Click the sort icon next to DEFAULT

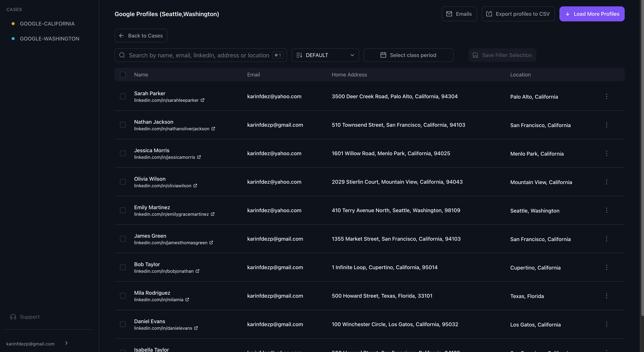299,55
